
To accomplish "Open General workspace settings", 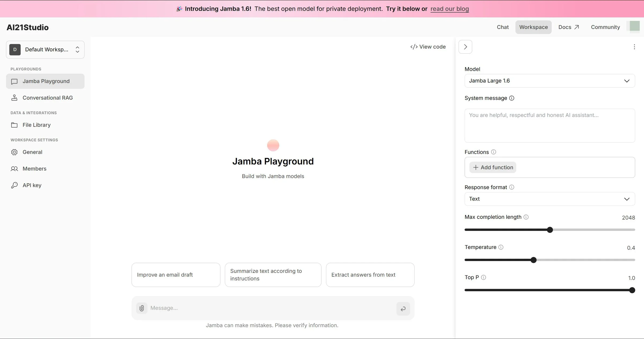I will [45, 152].
